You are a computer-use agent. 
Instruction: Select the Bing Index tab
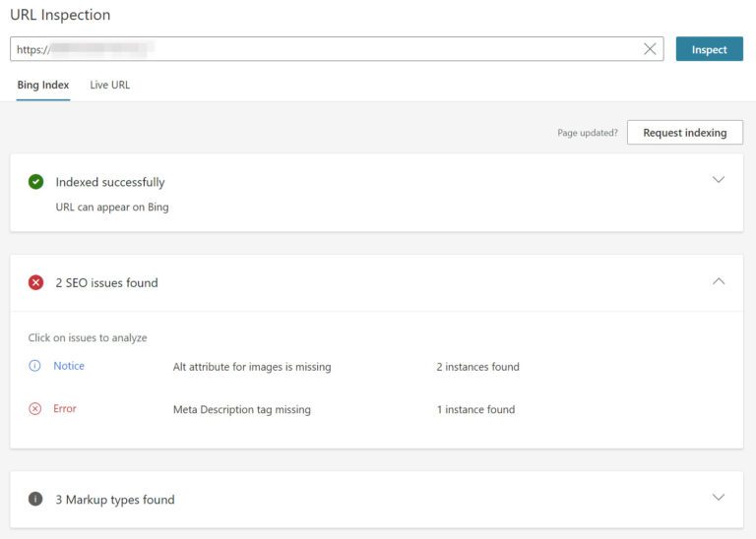43,86
